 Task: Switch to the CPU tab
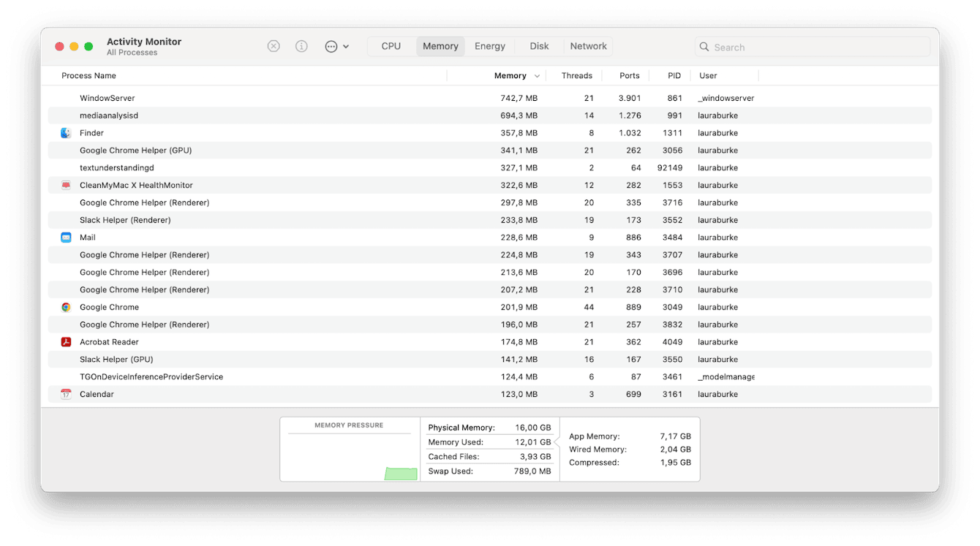(x=391, y=46)
